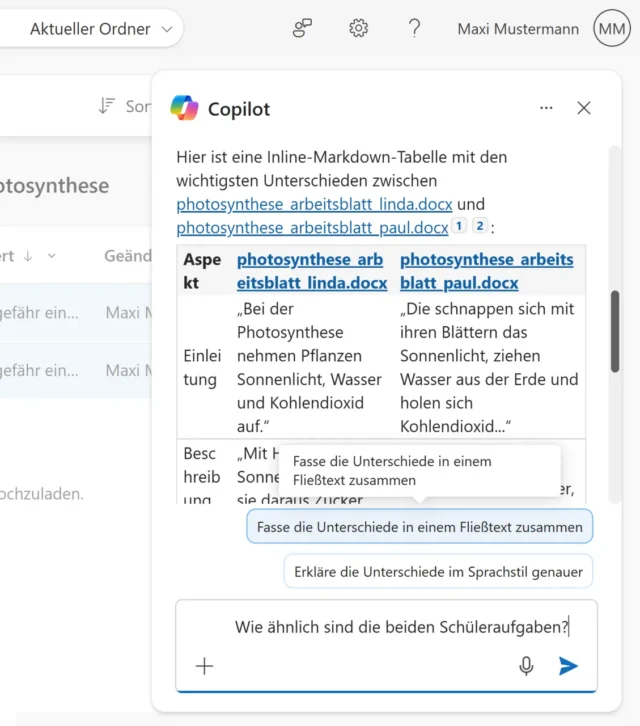Expand the column header chevron
This screenshot has width=640, height=726.
[52, 256]
